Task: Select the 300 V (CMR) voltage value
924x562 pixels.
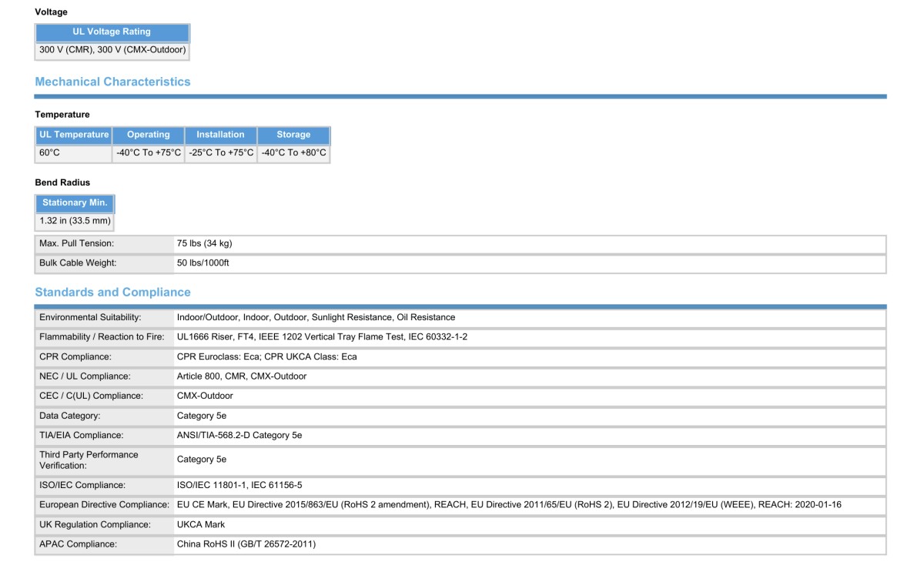Action: [112, 51]
